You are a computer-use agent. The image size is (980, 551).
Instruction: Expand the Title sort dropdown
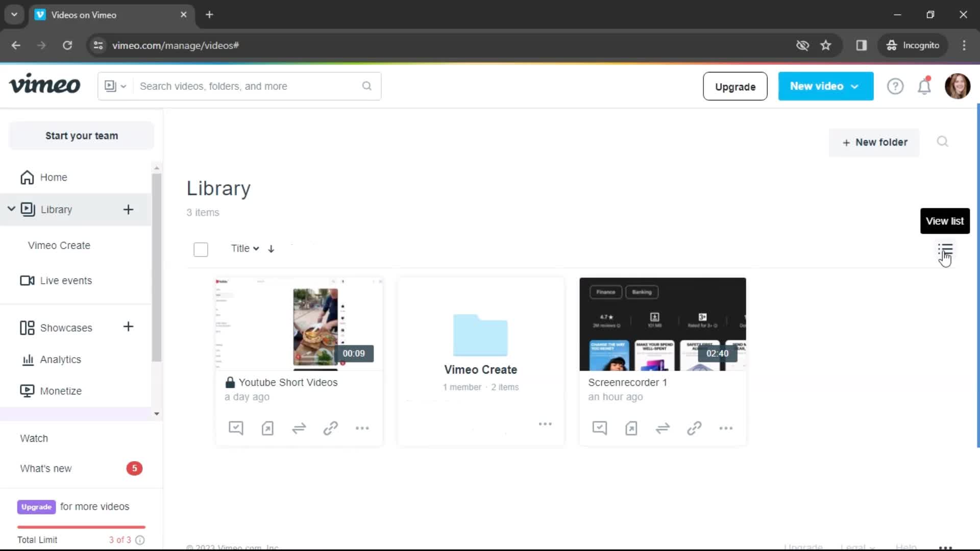pos(244,247)
